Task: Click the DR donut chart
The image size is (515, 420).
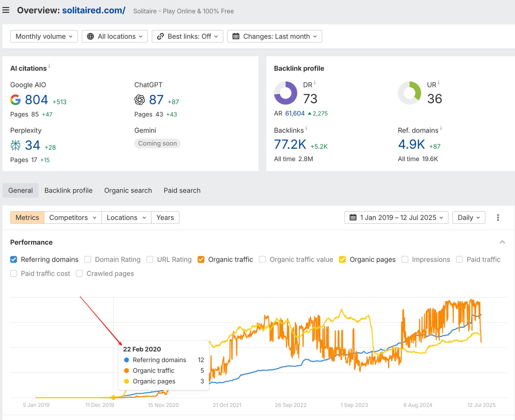Action: tap(285, 93)
